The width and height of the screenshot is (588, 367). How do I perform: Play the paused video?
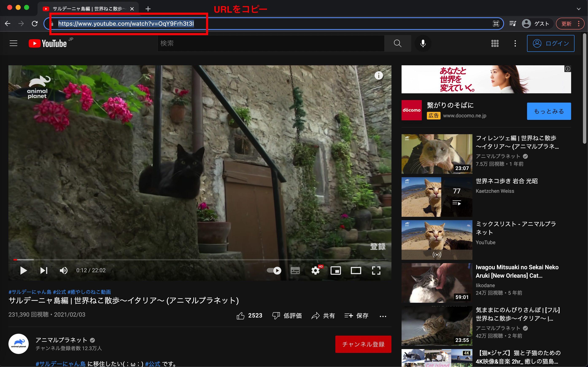[23, 270]
